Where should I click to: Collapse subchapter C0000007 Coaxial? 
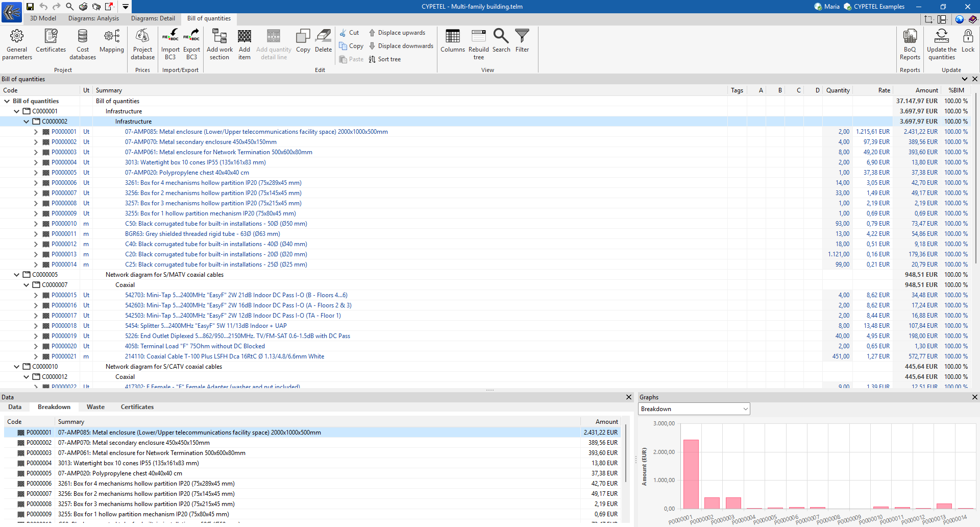[x=27, y=285]
